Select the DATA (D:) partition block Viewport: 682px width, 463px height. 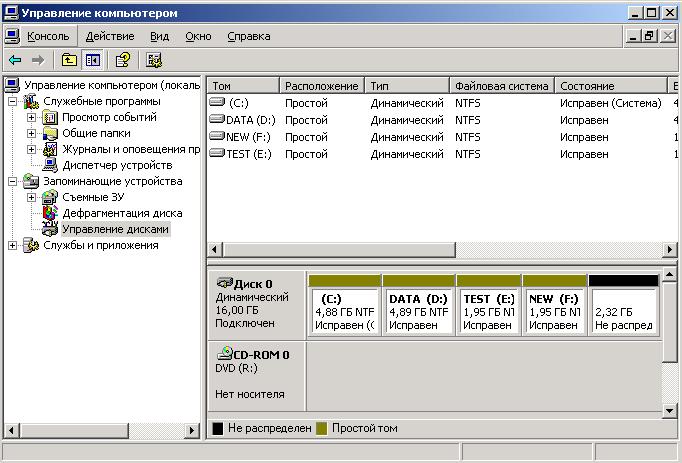click(x=418, y=305)
